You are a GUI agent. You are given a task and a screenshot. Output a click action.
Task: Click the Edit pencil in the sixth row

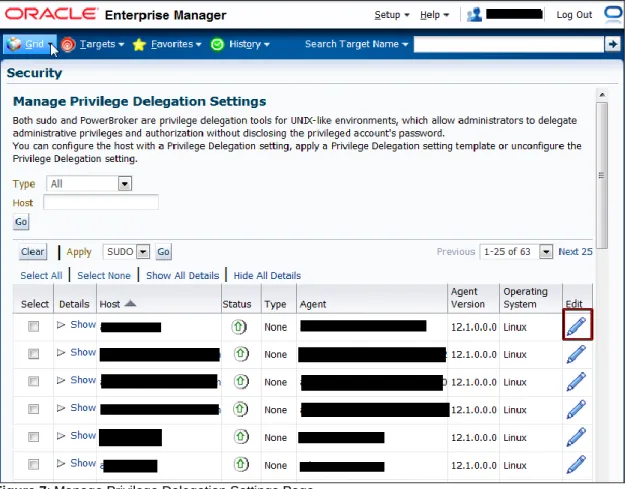576,465
